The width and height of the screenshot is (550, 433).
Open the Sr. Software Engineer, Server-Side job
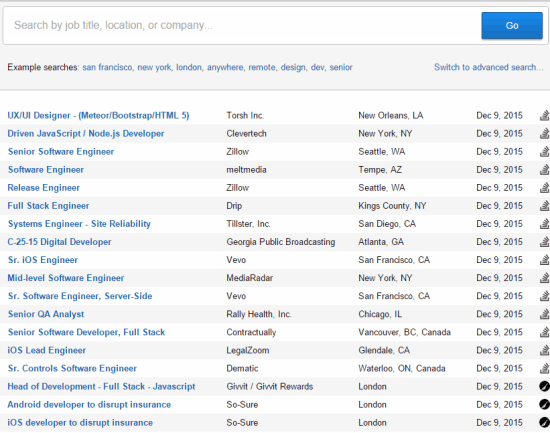click(x=80, y=296)
